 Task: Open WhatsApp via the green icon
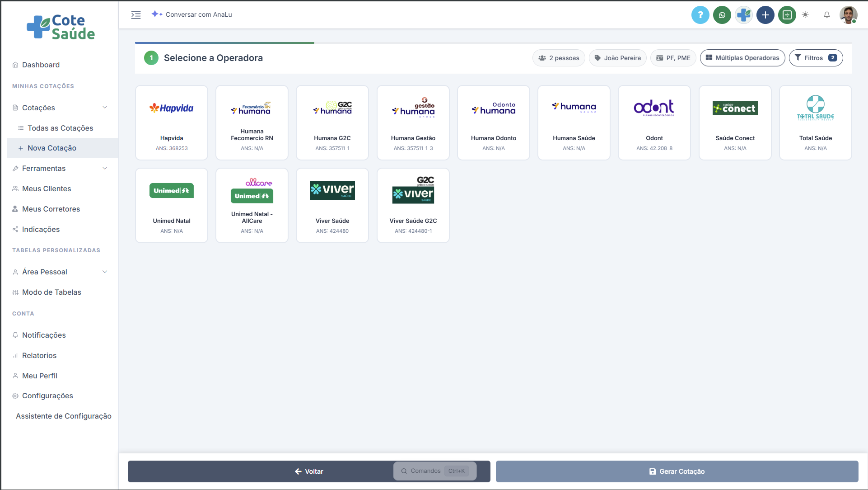pos(722,15)
